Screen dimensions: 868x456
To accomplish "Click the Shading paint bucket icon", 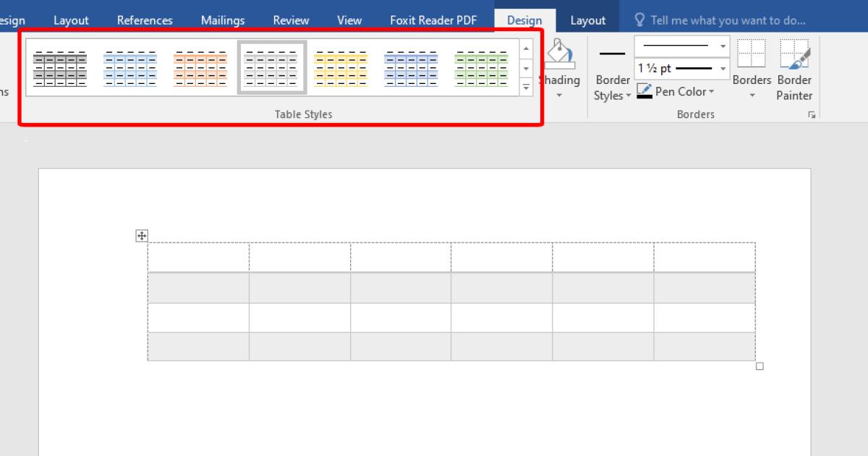I will pyautogui.click(x=559, y=54).
